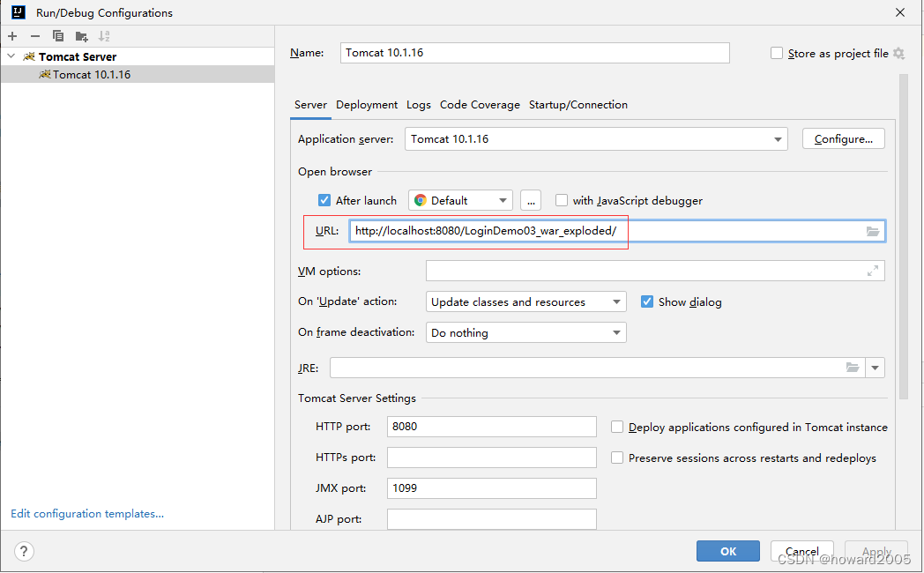Screen dimensions: 924x573
Task: Uncheck After launch checkbox
Action: 324,200
